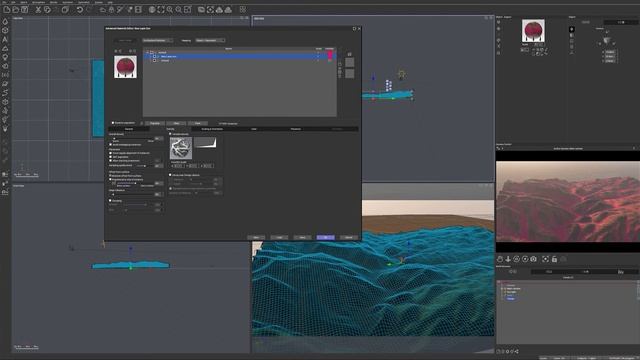The width and height of the screenshot is (640, 360).
Task: Toggle the Decaying checkbox at panel bottom
Action: tap(110, 200)
